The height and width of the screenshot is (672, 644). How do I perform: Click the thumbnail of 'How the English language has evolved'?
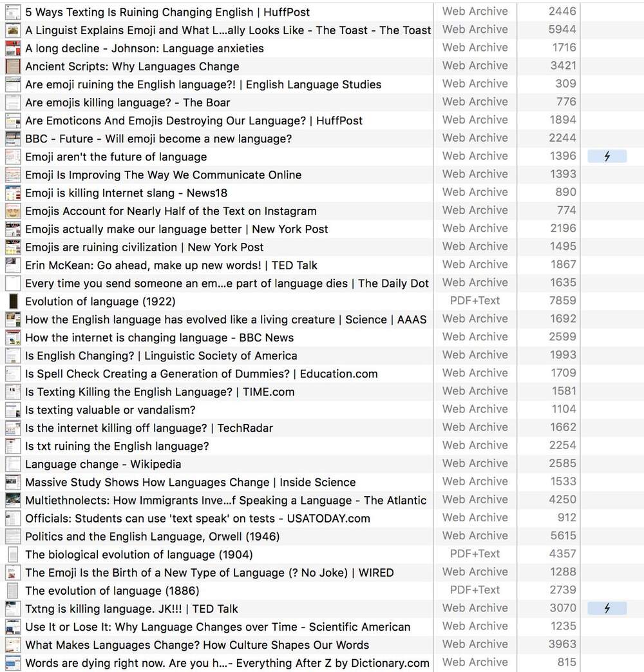(13, 320)
